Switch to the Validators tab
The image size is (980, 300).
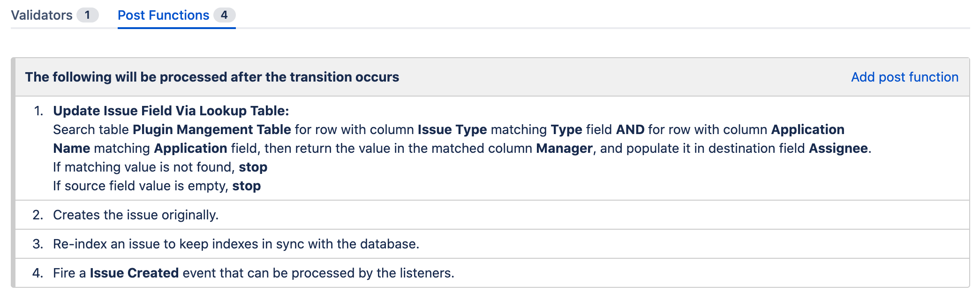point(42,15)
